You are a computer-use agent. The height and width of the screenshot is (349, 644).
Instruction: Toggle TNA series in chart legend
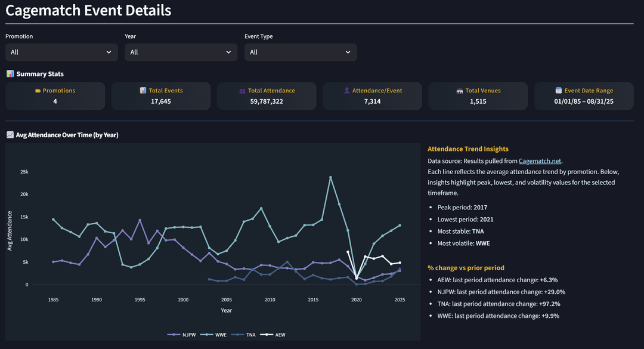tap(243, 335)
